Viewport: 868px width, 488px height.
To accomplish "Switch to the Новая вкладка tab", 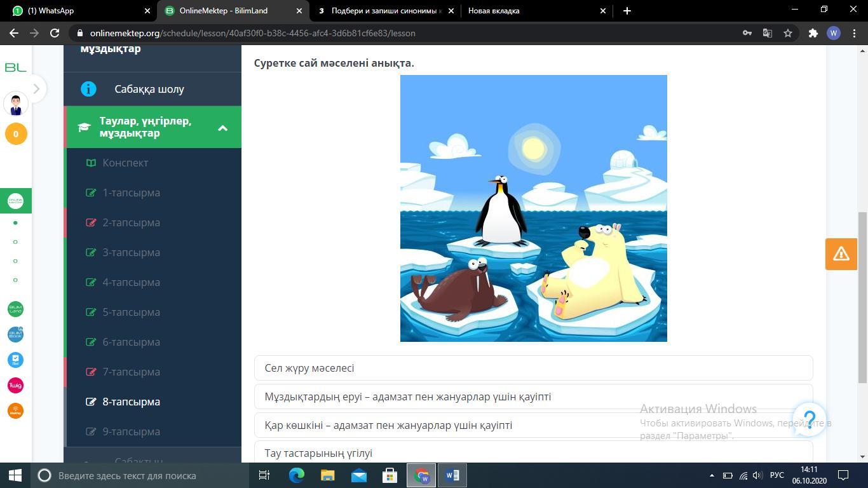I will (537, 11).
